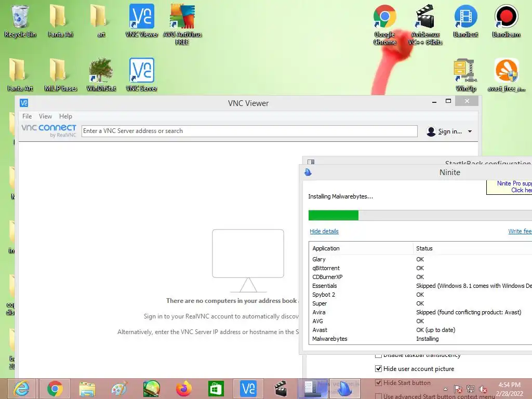Select the Fanta Art folder icon
Viewport: 532px width, 399px height.
pyautogui.click(x=20, y=75)
